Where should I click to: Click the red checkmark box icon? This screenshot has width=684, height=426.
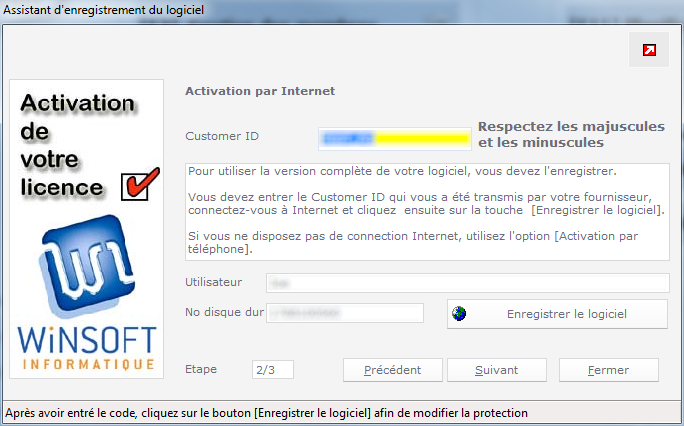140,184
